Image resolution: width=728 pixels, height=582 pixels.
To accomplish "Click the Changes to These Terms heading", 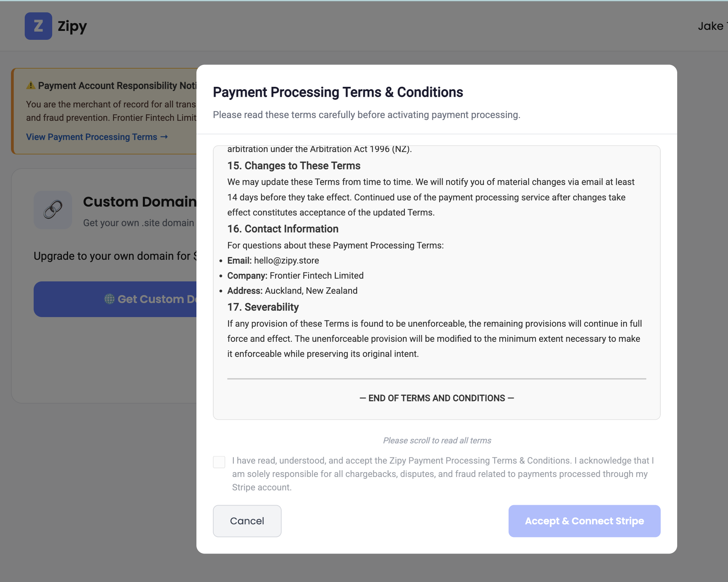I will [294, 166].
